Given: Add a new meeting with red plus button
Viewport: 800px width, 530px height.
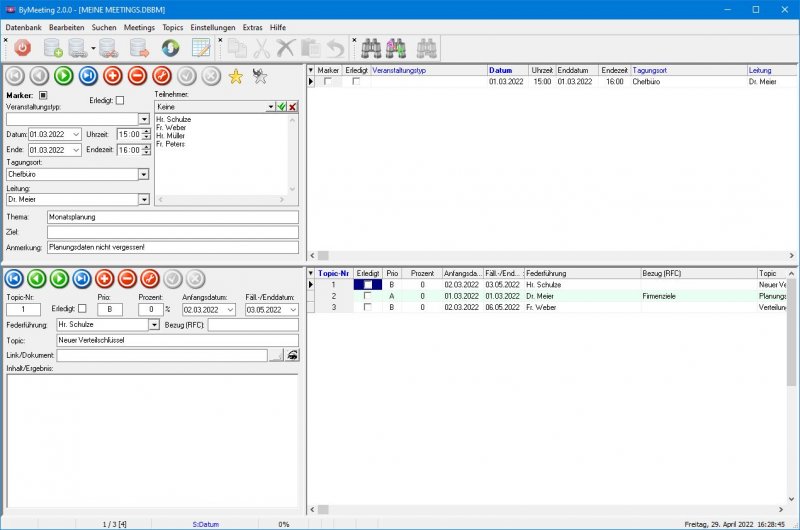Looking at the screenshot, I should 112,76.
